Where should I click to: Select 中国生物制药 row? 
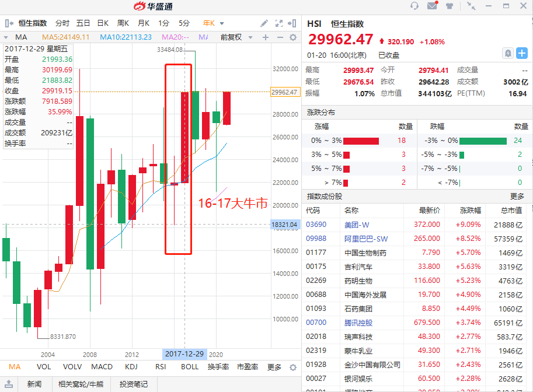point(414,253)
